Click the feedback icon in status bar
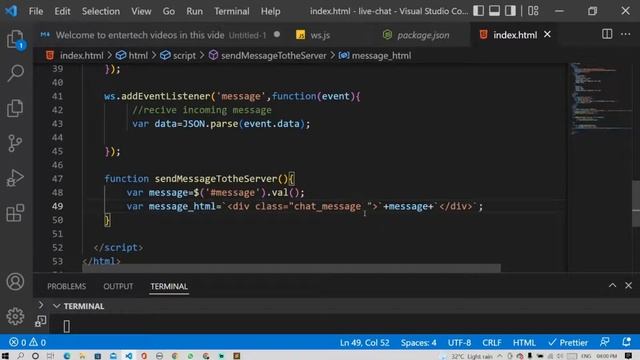Image resolution: width=640 pixels, height=360 pixels. (604, 342)
